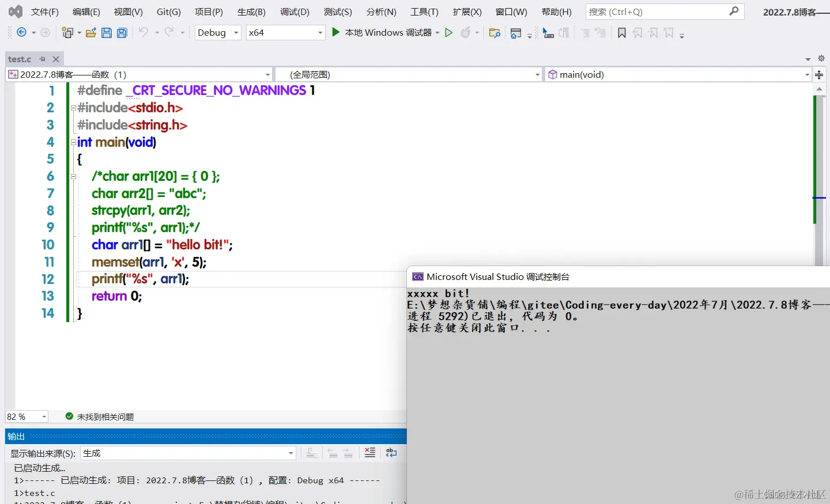Click the new project icon
Viewport: 830px width, 504px height.
click(x=67, y=33)
